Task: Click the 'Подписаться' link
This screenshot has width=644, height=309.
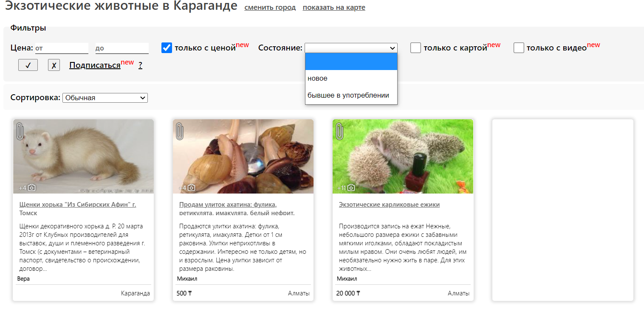Action: tap(95, 65)
